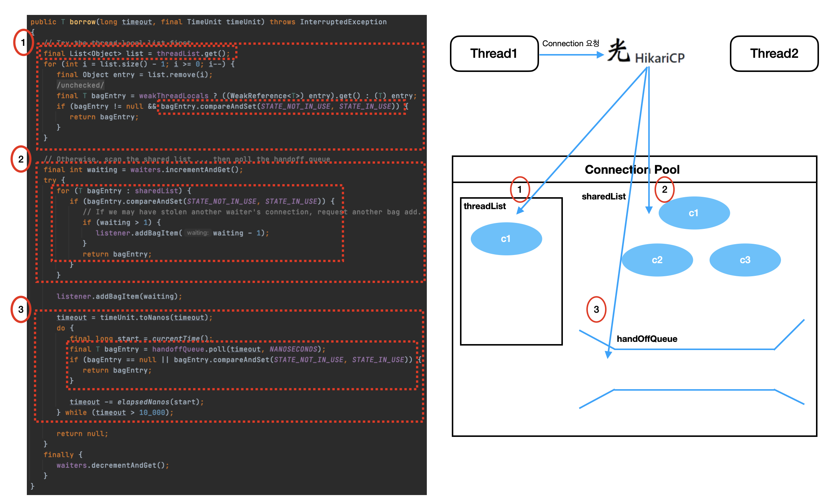Click circled 2 next to sharedList
The image size is (835, 504).
point(665,189)
